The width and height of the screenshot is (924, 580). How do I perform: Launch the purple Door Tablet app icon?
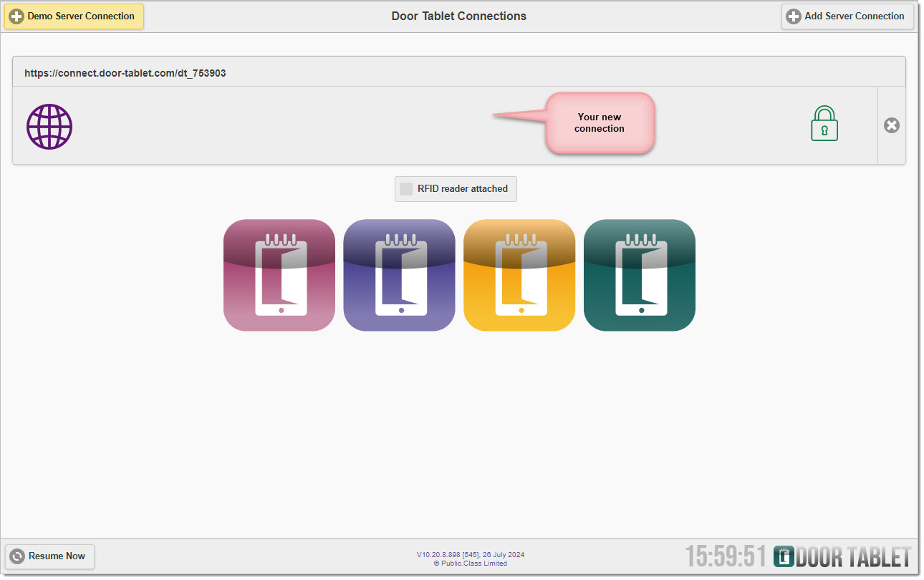pyautogui.click(x=399, y=275)
